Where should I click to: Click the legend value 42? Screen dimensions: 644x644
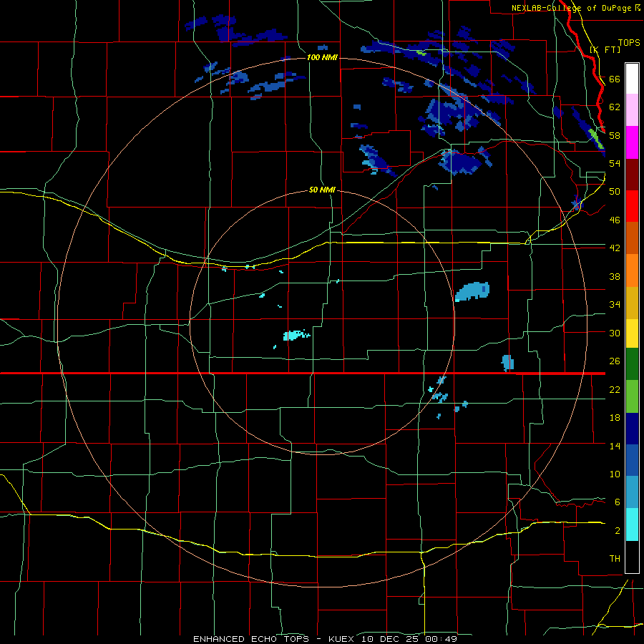pyautogui.click(x=615, y=248)
